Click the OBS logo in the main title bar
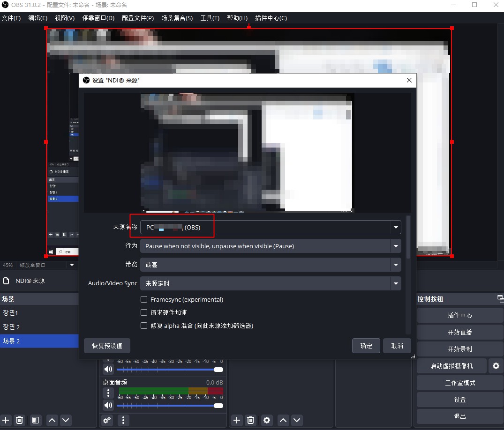The width and height of the screenshot is (504, 430). (x=5, y=5)
